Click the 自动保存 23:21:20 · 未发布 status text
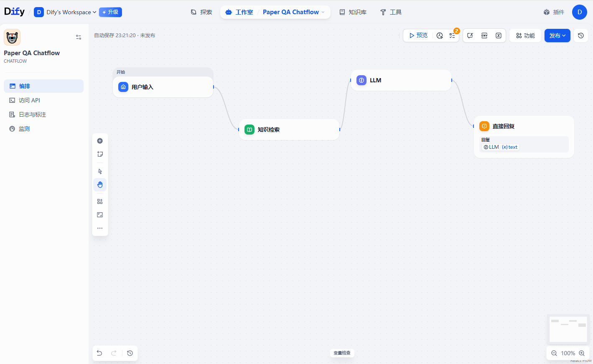 click(x=125, y=36)
